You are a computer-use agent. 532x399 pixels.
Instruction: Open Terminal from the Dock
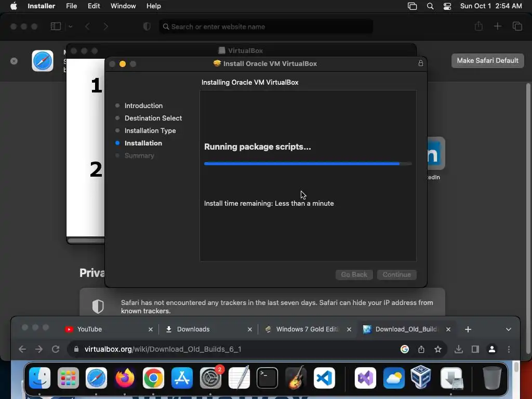[x=267, y=378]
